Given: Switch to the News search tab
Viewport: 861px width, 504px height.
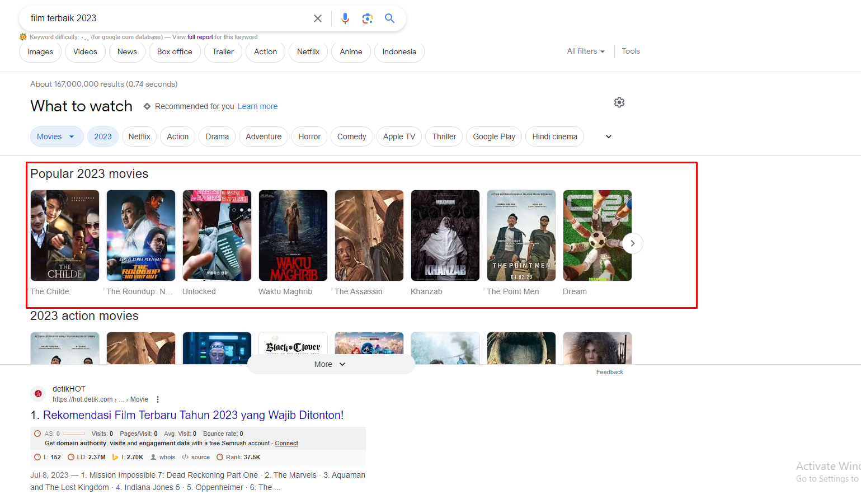Looking at the screenshot, I should (127, 51).
